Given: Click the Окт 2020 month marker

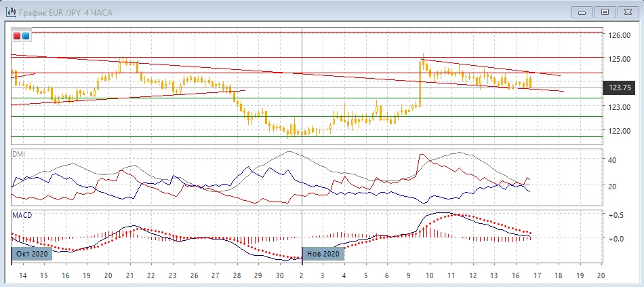Looking at the screenshot, I should tap(32, 253).
